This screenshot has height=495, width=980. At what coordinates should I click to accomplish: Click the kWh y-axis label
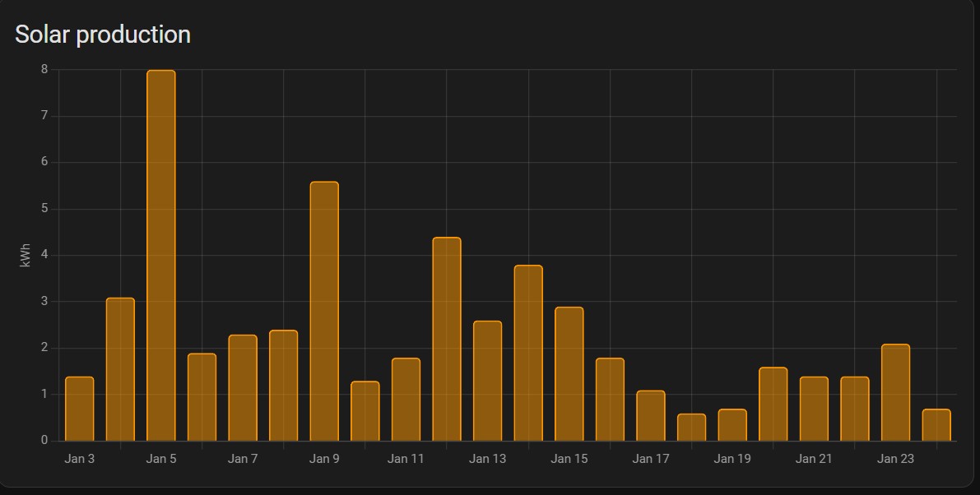pyautogui.click(x=25, y=255)
